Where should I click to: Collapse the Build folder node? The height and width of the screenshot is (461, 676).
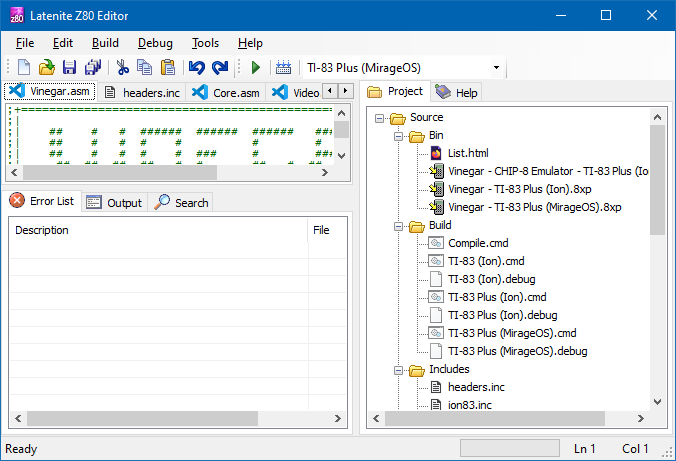click(398, 226)
